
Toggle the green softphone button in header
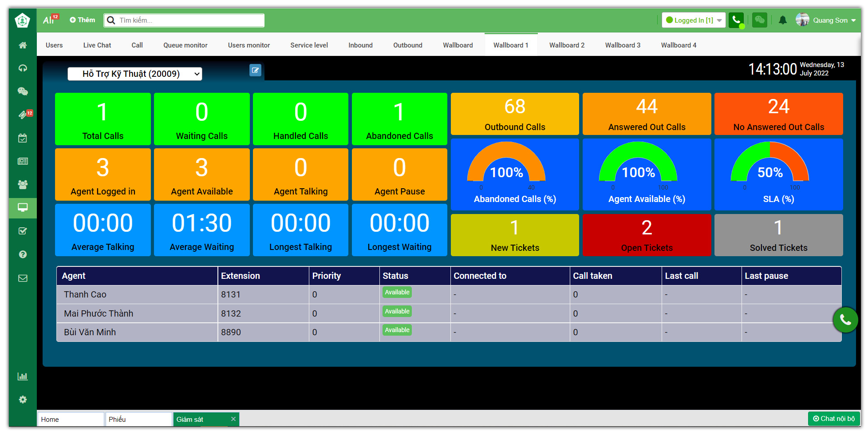[x=736, y=20]
